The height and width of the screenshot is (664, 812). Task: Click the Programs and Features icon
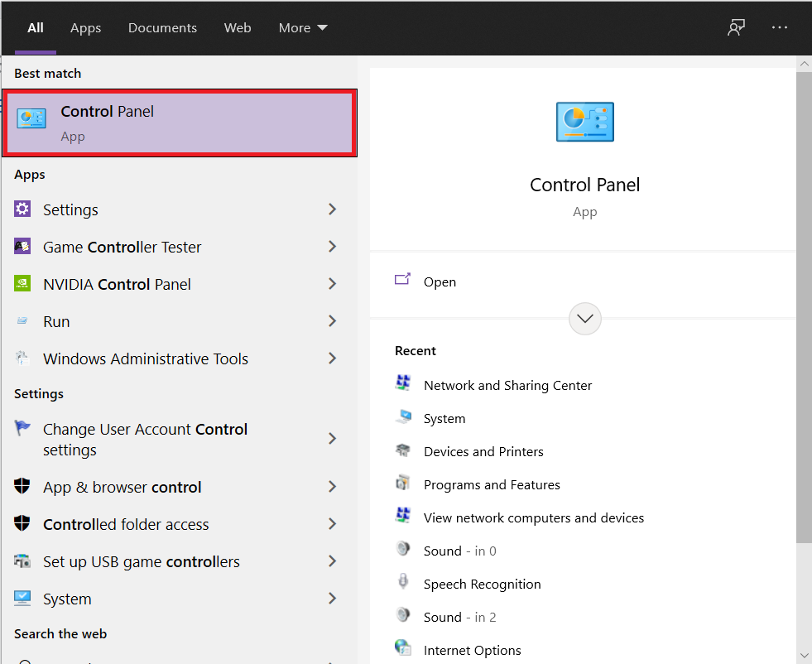(403, 482)
